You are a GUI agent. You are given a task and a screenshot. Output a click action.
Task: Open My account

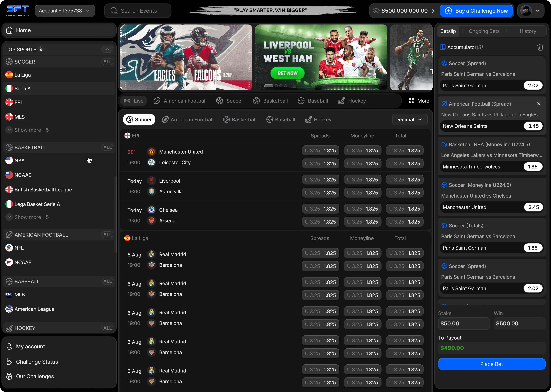[x=59, y=346]
